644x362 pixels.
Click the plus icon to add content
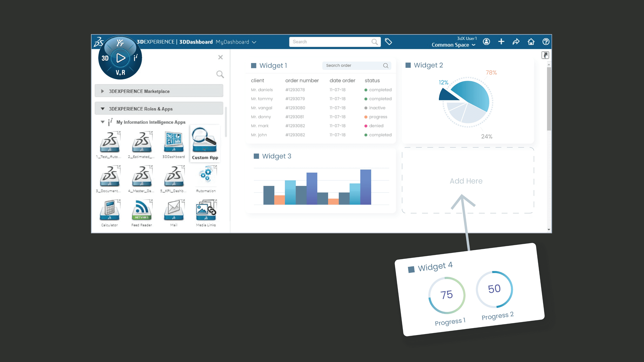coord(501,42)
